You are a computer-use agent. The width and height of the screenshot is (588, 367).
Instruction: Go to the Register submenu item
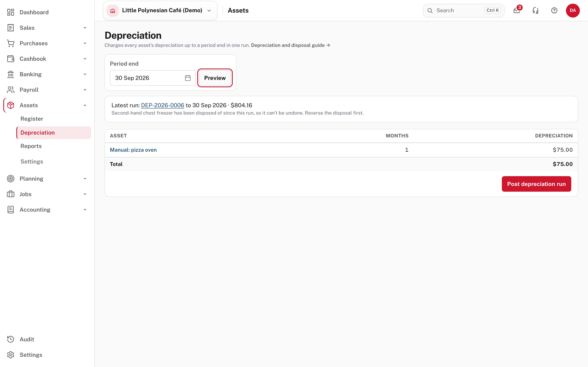(x=32, y=119)
